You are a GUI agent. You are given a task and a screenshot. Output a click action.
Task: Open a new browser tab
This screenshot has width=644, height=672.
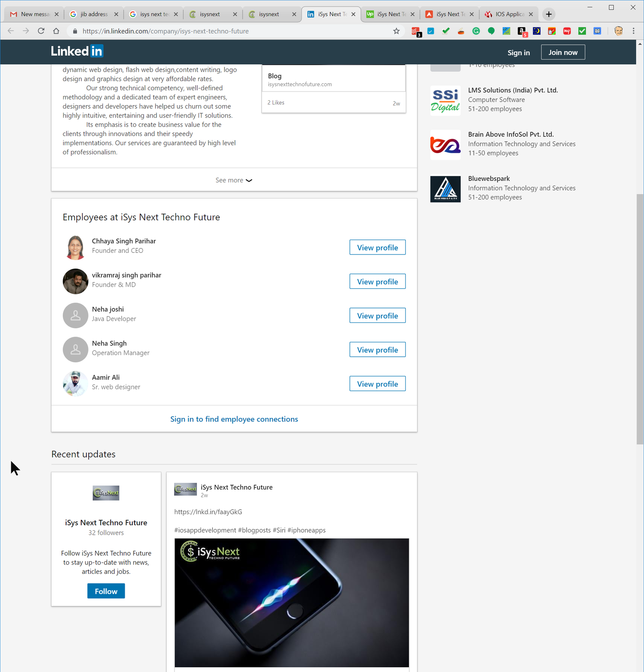point(549,14)
